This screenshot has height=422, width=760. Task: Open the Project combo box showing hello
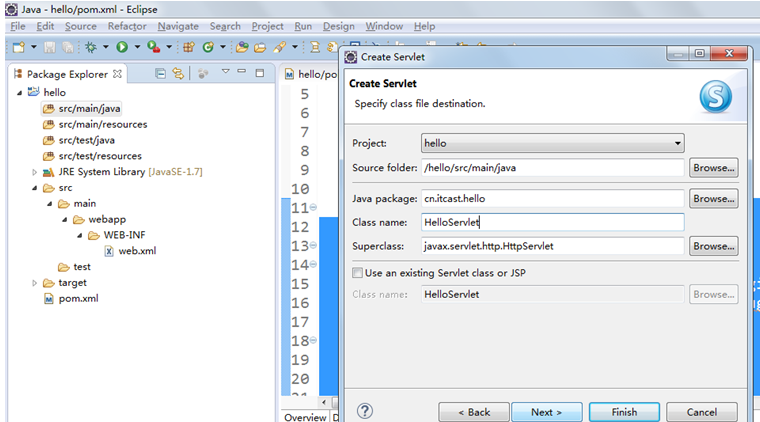coord(553,143)
